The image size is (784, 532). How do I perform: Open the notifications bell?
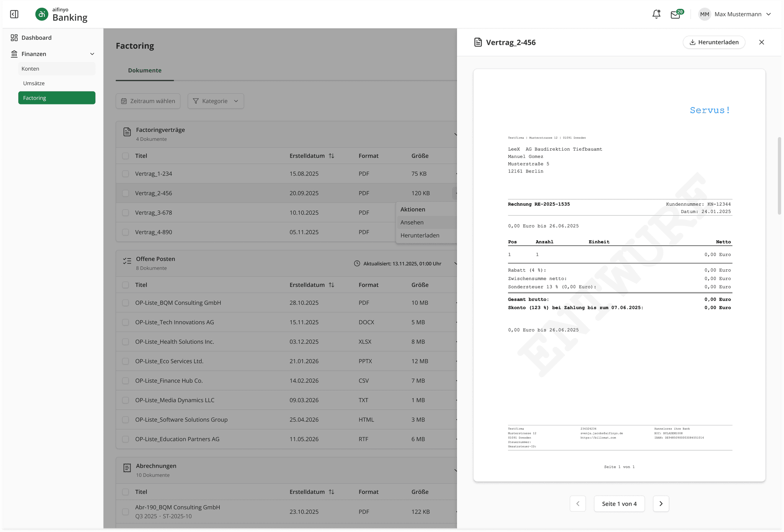click(656, 14)
